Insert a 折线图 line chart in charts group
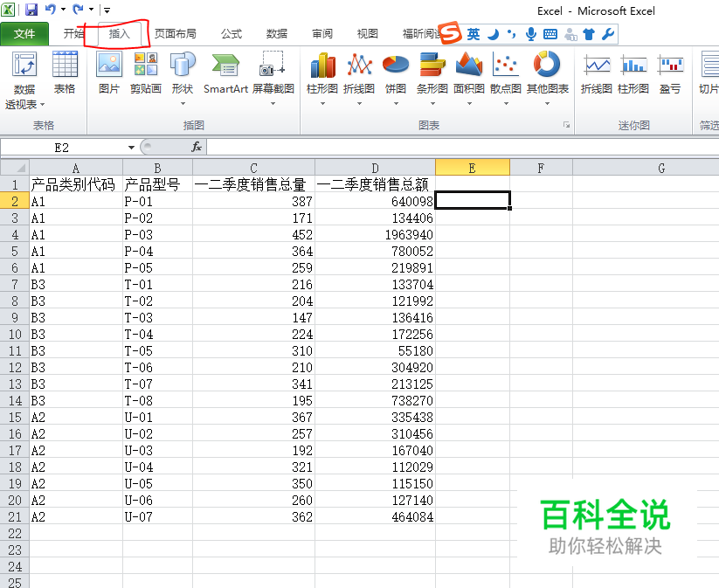719x588 pixels. 359,78
